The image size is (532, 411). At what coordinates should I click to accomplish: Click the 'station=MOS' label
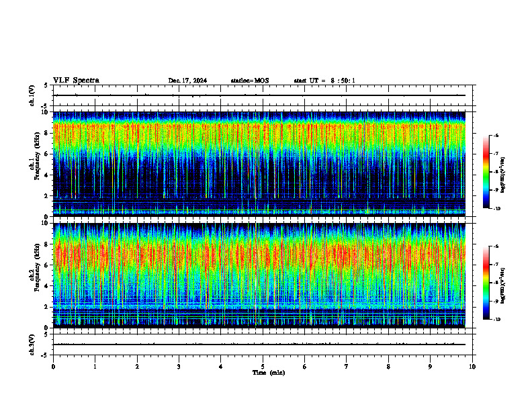(x=250, y=81)
